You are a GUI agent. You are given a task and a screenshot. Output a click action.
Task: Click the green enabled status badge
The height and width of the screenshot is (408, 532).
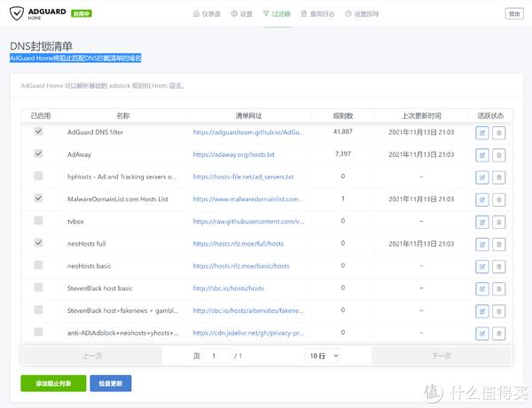pos(82,13)
